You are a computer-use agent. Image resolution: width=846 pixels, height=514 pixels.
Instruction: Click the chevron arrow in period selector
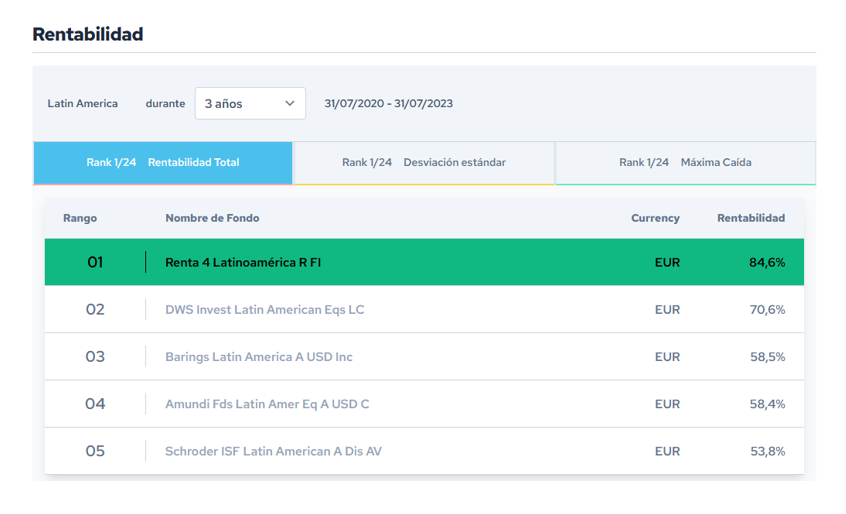point(290,103)
